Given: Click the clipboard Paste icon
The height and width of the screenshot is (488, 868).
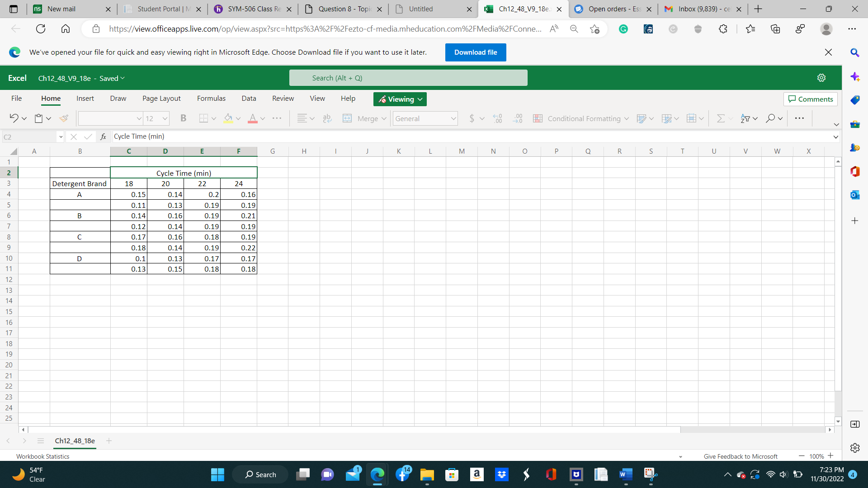Looking at the screenshot, I should coord(39,118).
